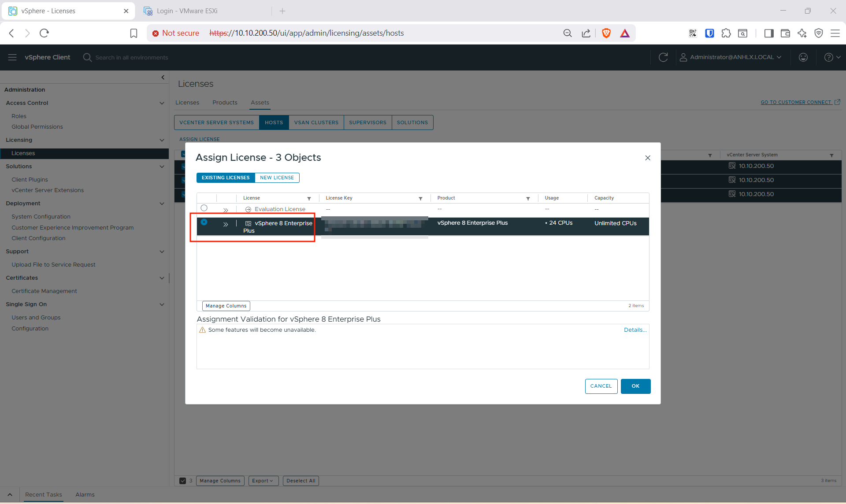This screenshot has height=504, width=846.
Task: Expand details of Evaluation License row
Action: (226, 210)
